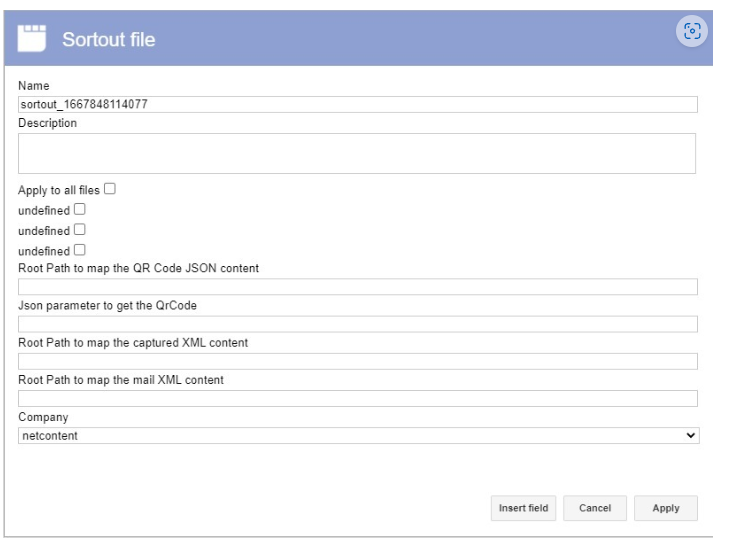Click the Company field label
Image resolution: width=729 pixels, height=543 pixels.
[x=43, y=417]
